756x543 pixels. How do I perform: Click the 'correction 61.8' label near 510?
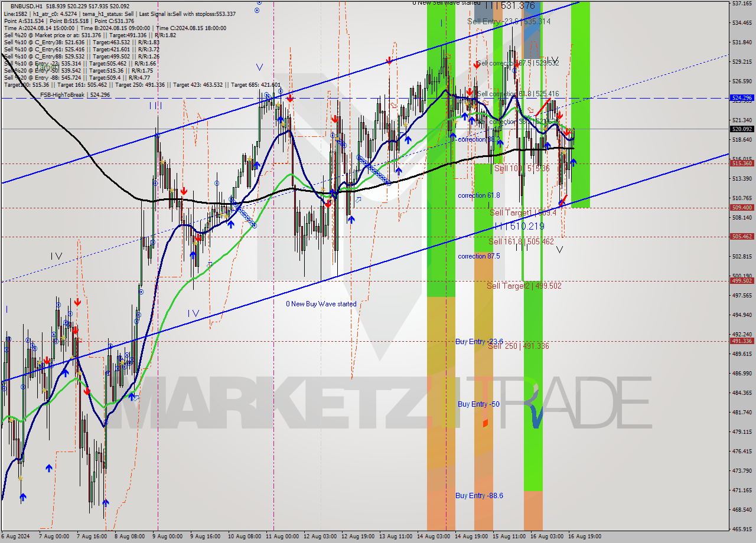tap(478, 195)
